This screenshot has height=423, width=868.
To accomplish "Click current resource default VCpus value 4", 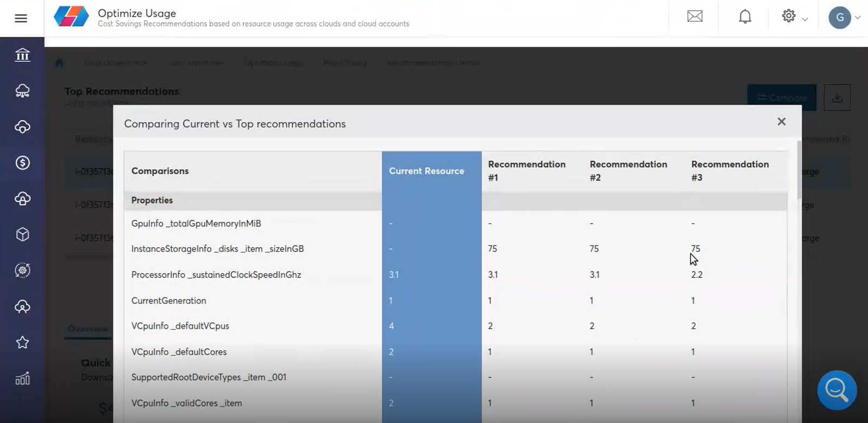I will click(391, 326).
